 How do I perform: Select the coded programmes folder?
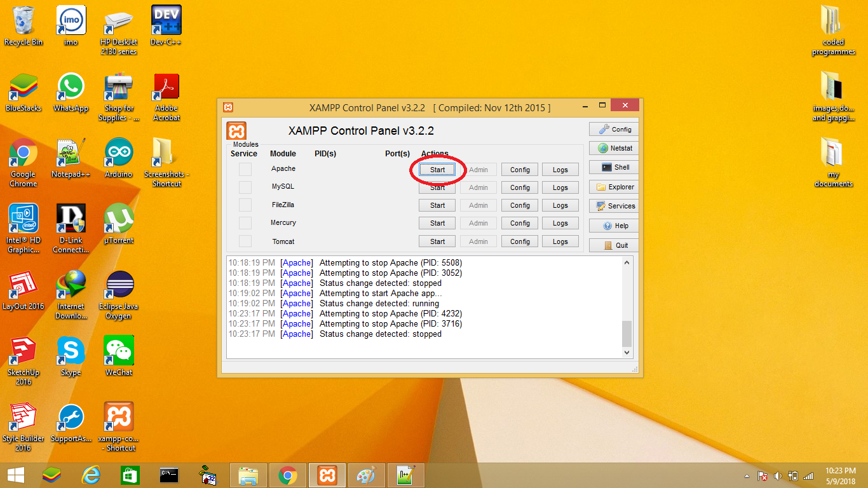(833, 30)
